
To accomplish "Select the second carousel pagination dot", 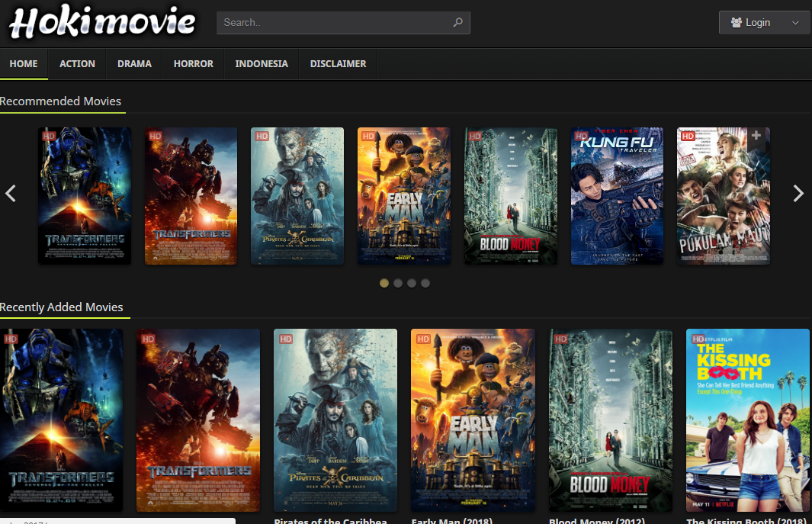I will 398,283.
